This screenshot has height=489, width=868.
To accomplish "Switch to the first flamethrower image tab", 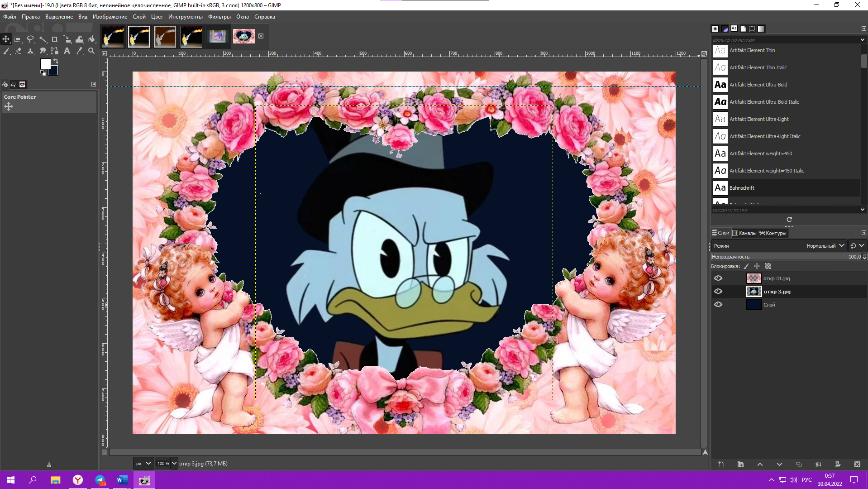I will (x=112, y=37).
